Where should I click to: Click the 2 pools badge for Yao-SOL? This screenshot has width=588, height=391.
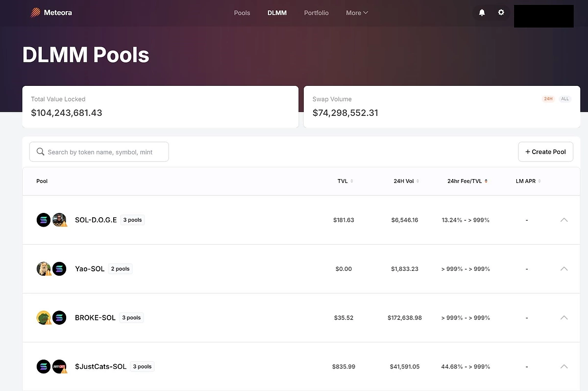click(120, 269)
